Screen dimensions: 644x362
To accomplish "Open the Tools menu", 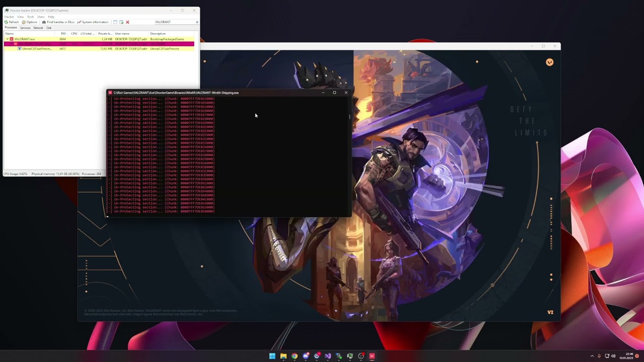I will tap(31, 17).
